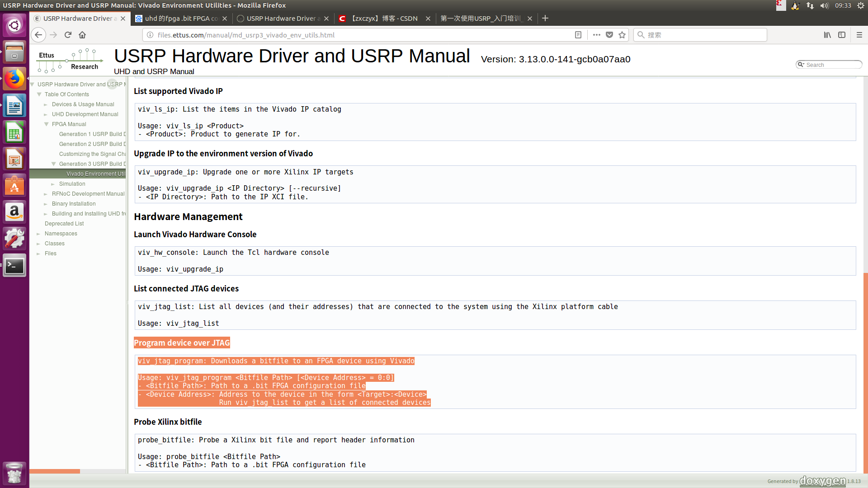Click sidebar horizontal scrollbar thumb

(x=55, y=471)
